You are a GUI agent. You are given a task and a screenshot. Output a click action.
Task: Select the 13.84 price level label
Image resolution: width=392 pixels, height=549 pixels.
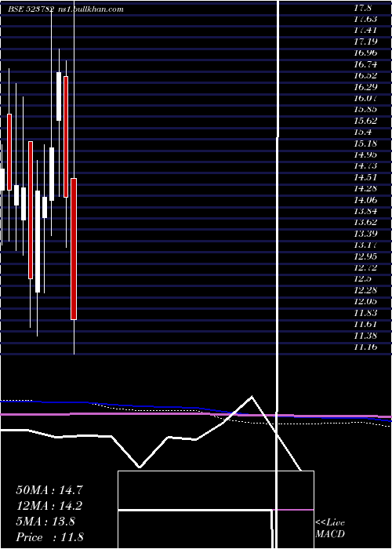(x=365, y=211)
